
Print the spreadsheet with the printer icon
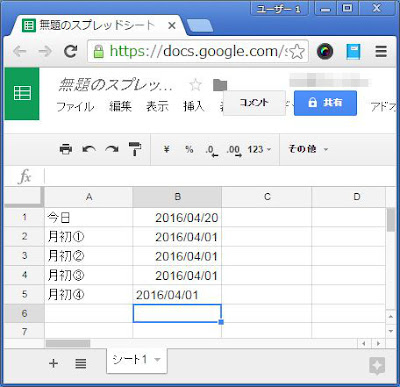click(66, 149)
